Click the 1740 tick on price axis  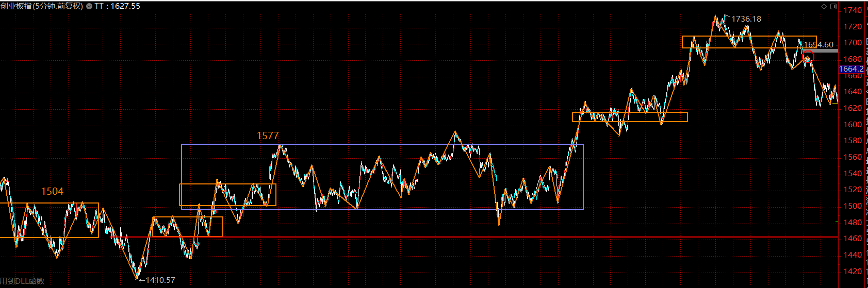coord(853,10)
